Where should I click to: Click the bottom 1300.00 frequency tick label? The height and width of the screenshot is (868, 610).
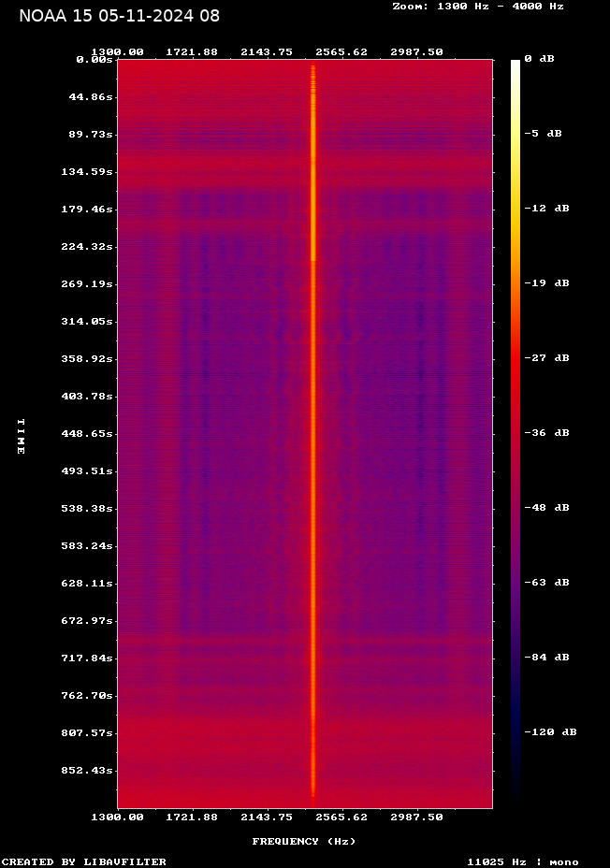117,817
